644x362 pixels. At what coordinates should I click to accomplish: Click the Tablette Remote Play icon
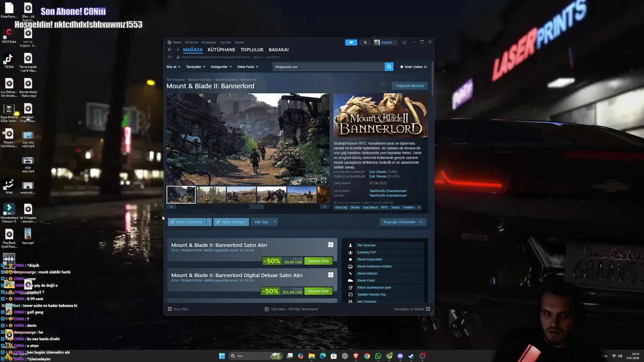pyautogui.click(x=351, y=295)
